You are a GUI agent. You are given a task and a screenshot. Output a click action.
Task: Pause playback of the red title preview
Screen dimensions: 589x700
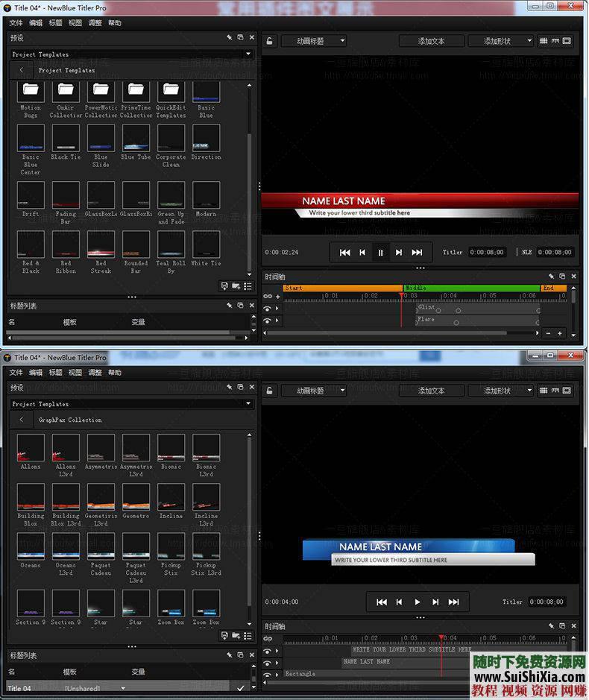pyautogui.click(x=380, y=253)
